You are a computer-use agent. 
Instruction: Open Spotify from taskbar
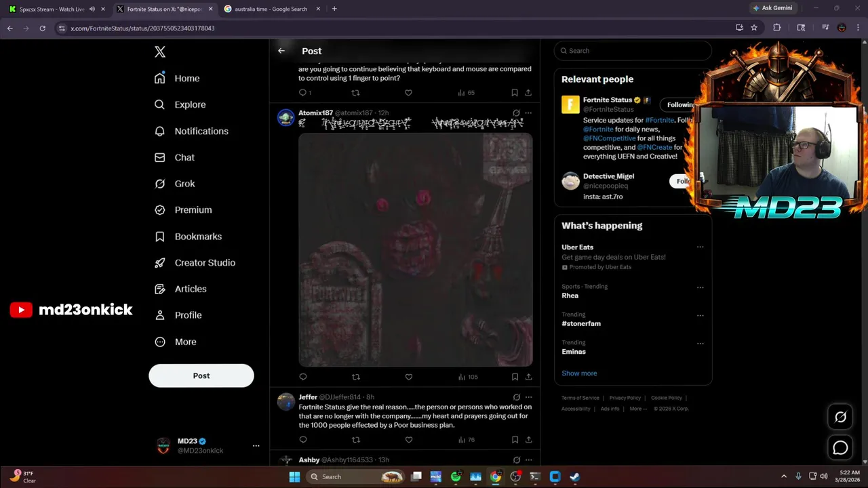pyautogui.click(x=456, y=476)
